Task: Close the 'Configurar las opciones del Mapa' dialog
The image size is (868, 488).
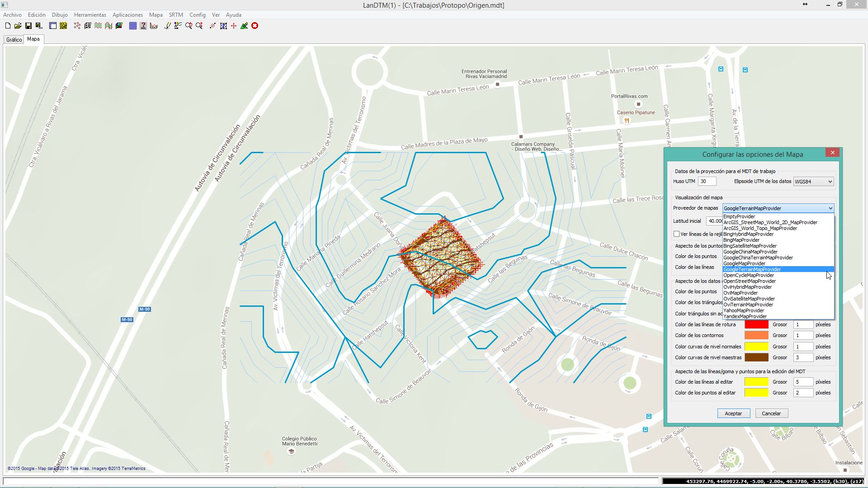Action: coord(832,153)
